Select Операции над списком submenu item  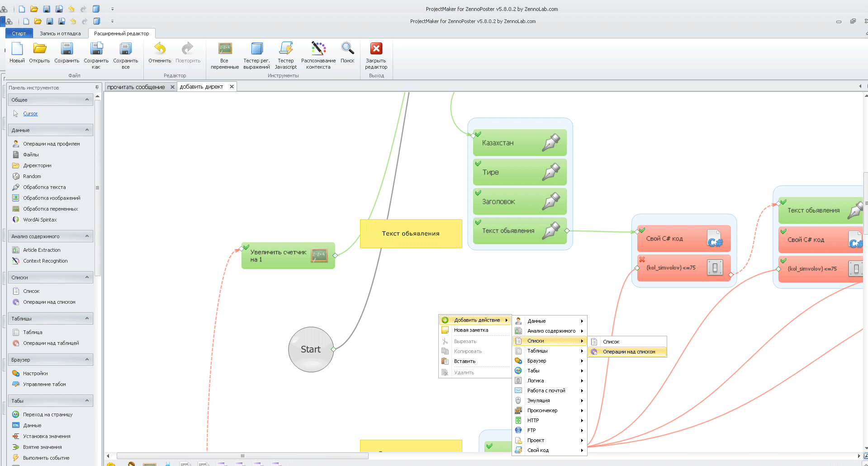(x=627, y=352)
